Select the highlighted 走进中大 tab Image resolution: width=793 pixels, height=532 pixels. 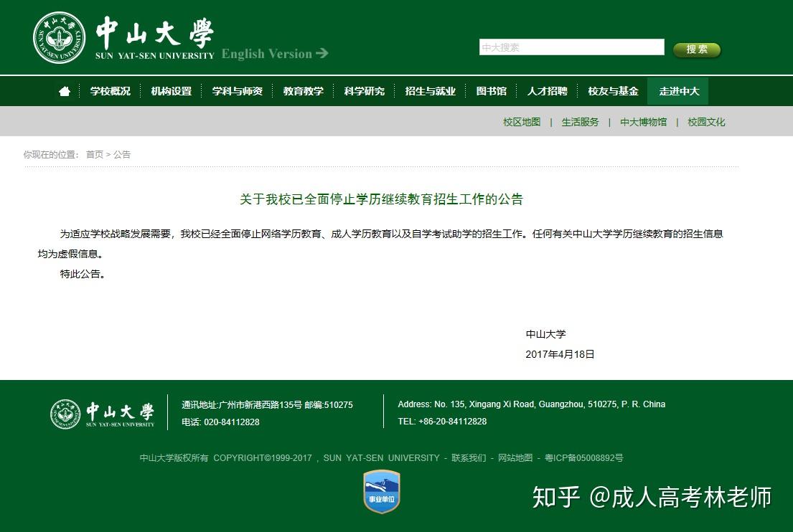(678, 92)
